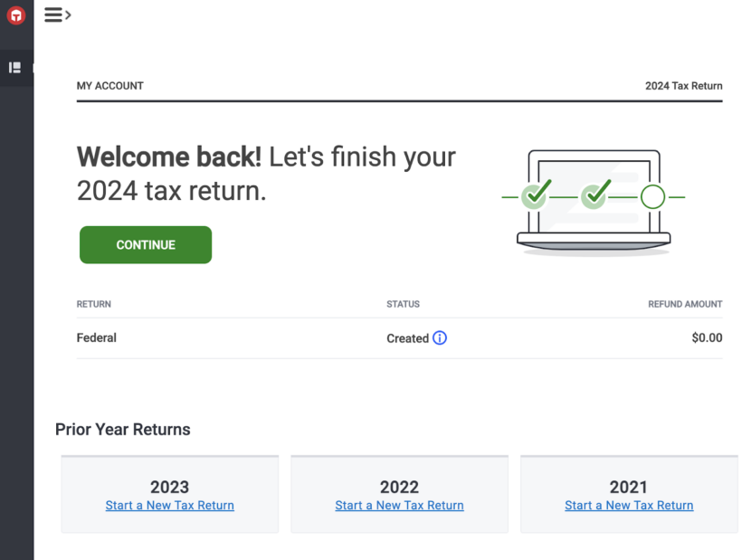Open the My Account section
751x560 pixels.
(109, 85)
